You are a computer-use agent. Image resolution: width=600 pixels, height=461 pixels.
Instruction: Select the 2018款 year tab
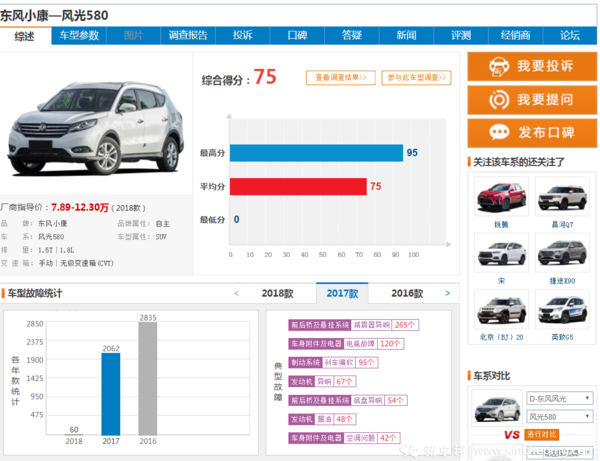pyautogui.click(x=277, y=294)
